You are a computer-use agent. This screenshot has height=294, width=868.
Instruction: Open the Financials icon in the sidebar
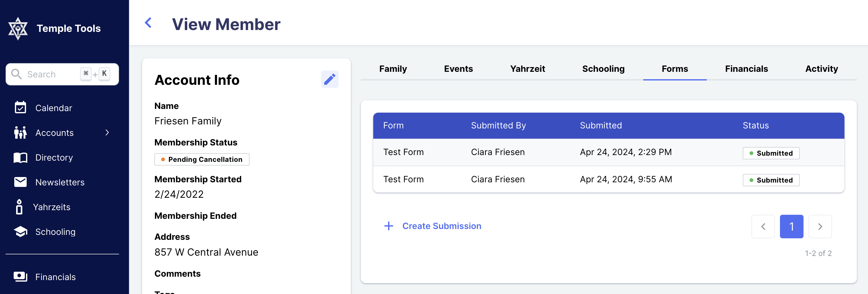[20, 276]
